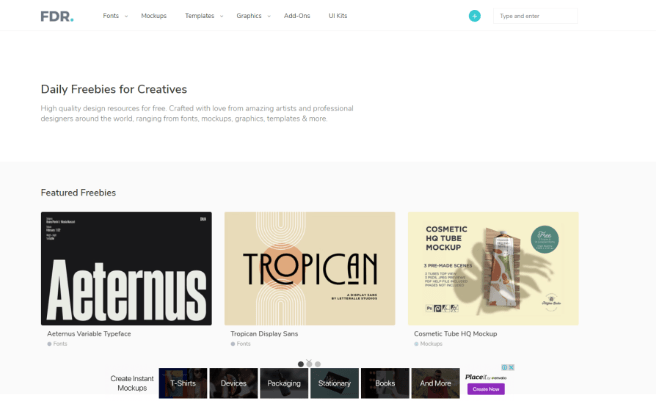Open the UI Kits menu item
This screenshot has height=403, width=656.
tap(338, 16)
